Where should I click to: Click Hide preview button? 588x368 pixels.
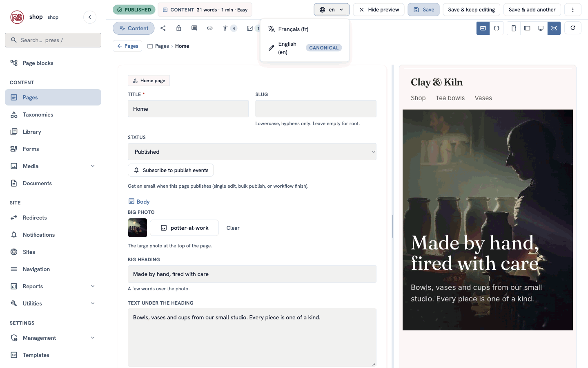tap(379, 10)
